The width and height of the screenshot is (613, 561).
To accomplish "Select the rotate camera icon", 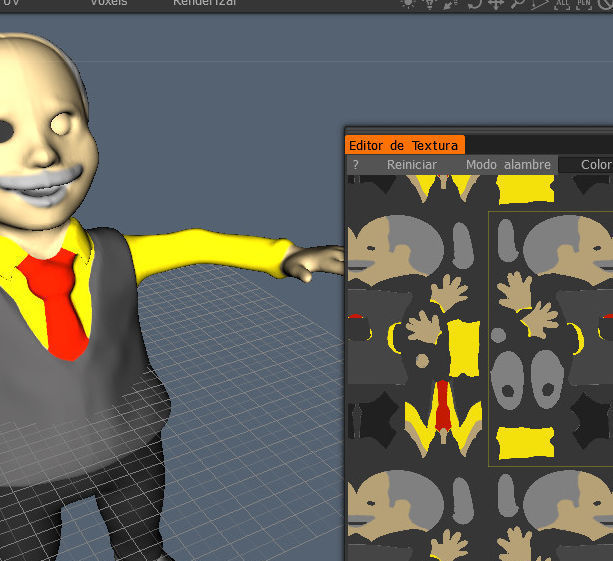I will (x=474, y=4).
